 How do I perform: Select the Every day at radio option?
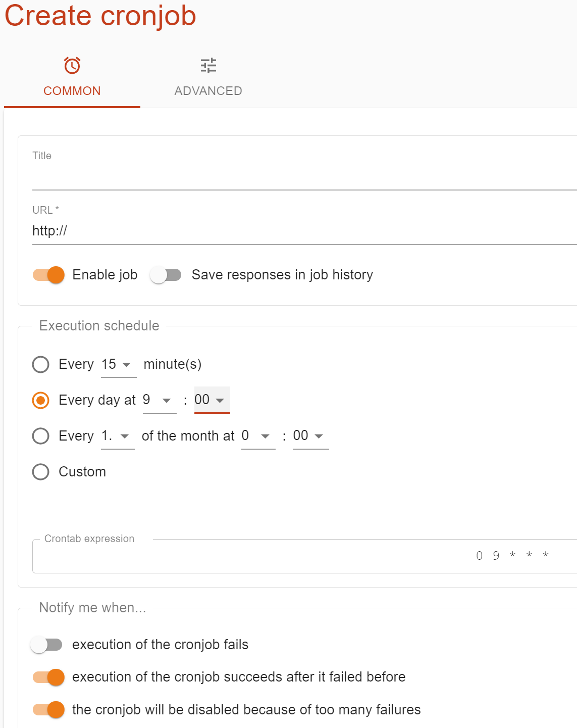point(41,400)
